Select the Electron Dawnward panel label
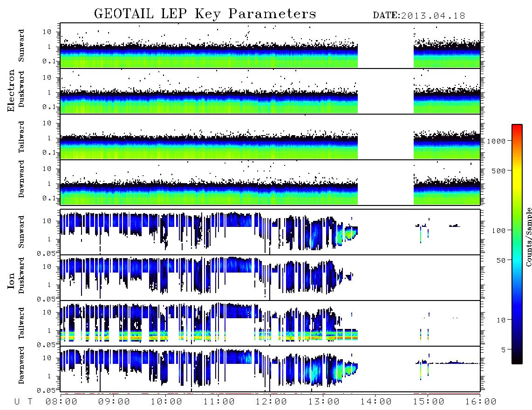This screenshot has height=410, width=532. (21, 179)
